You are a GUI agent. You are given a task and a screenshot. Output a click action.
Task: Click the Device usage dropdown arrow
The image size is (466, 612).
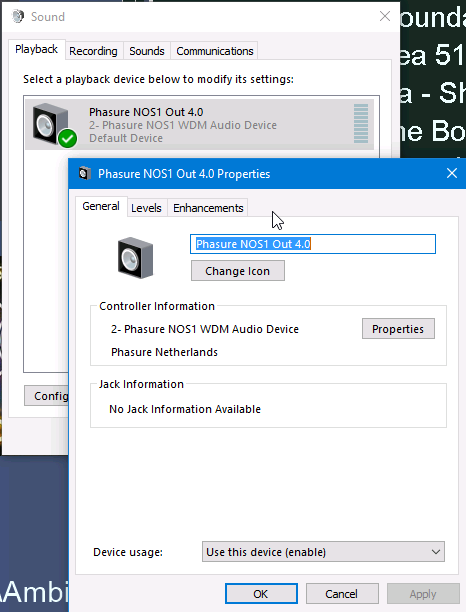tap(436, 552)
